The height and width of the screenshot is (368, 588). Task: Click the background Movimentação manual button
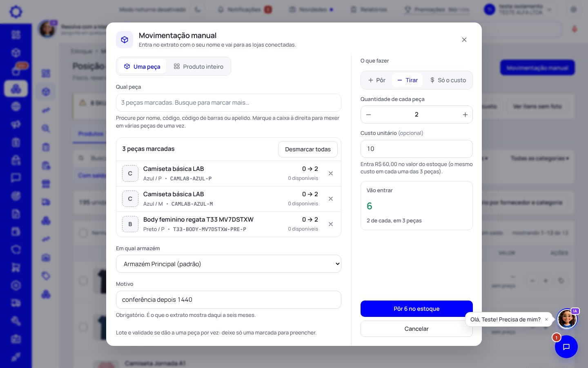(537, 68)
